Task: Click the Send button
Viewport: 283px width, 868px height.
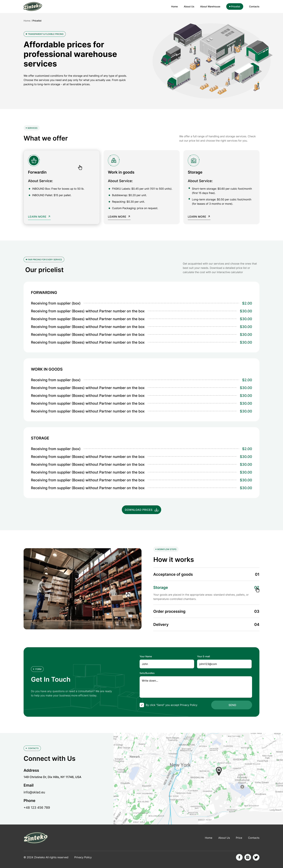Action: tap(231, 705)
